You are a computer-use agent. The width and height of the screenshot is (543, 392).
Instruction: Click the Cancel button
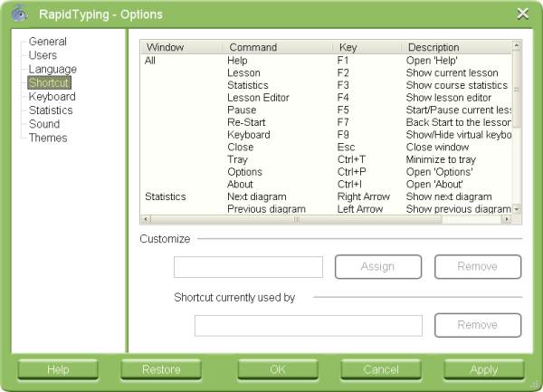[381, 369]
